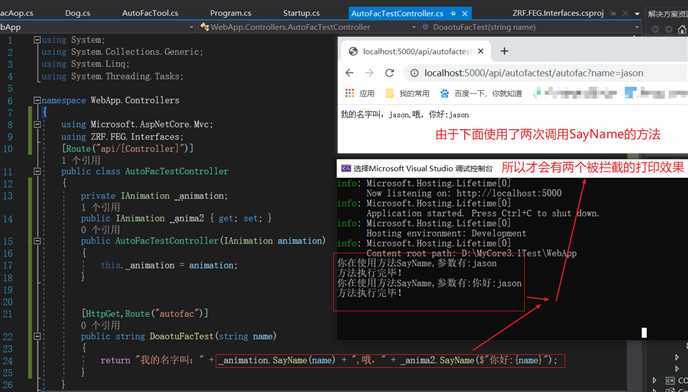
Task: Click 'IAnimation _animation' on line 13
Action: click(x=175, y=196)
